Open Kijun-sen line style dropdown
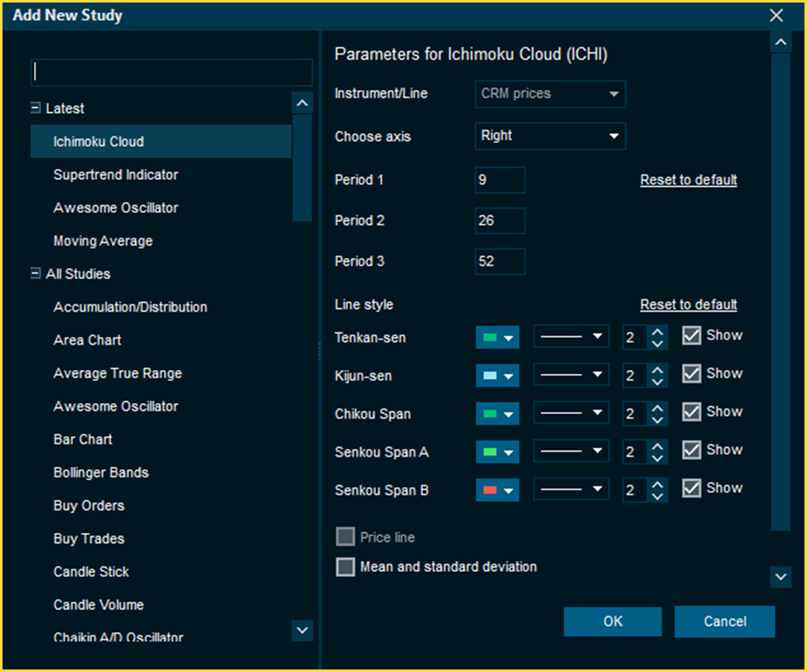This screenshot has width=807, height=672. (571, 375)
